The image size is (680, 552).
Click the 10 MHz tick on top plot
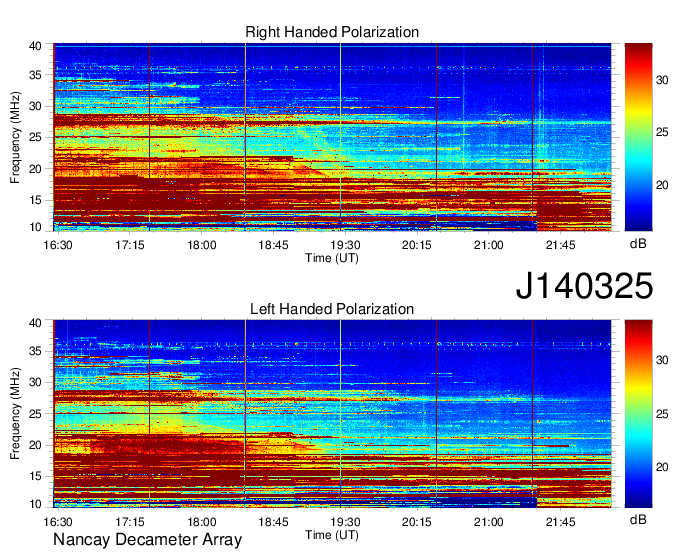(x=35, y=227)
